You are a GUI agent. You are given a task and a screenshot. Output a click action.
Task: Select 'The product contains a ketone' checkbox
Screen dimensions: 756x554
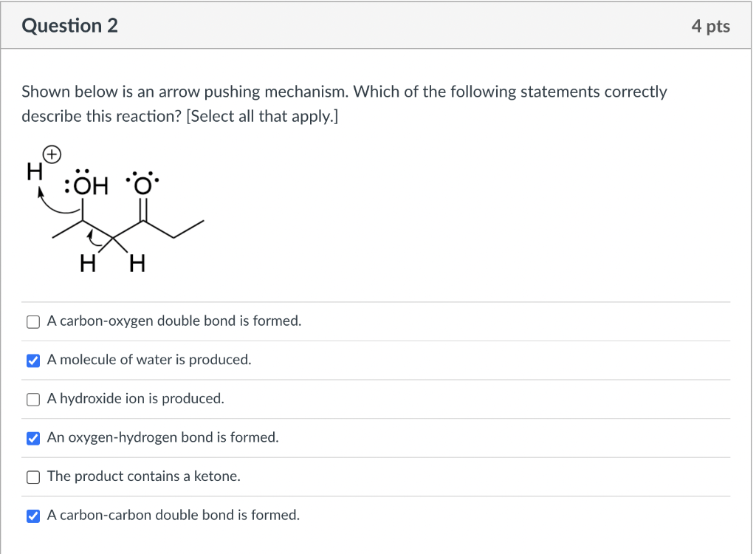pos(33,477)
